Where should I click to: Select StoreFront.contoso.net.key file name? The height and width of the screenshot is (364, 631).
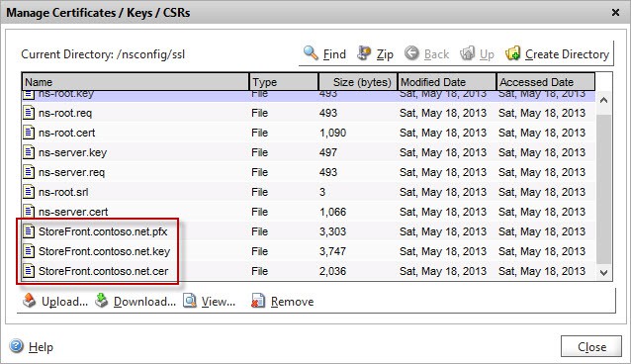pyautogui.click(x=104, y=251)
